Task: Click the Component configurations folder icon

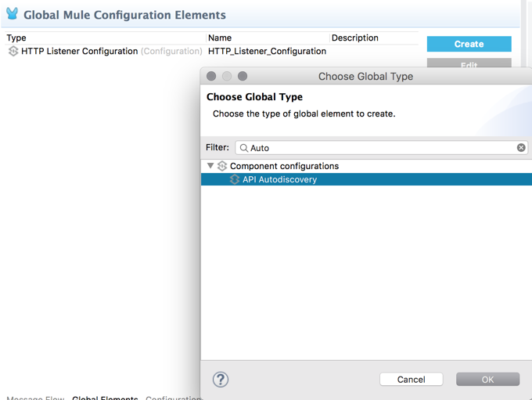Action: pos(222,167)
